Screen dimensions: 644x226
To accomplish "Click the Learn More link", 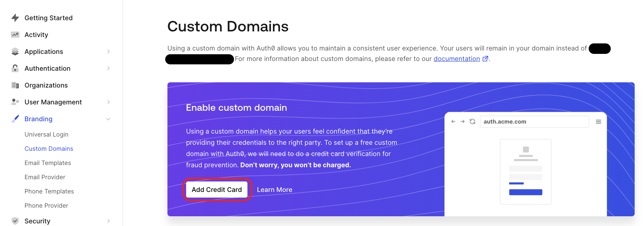I will coord(275,190).
